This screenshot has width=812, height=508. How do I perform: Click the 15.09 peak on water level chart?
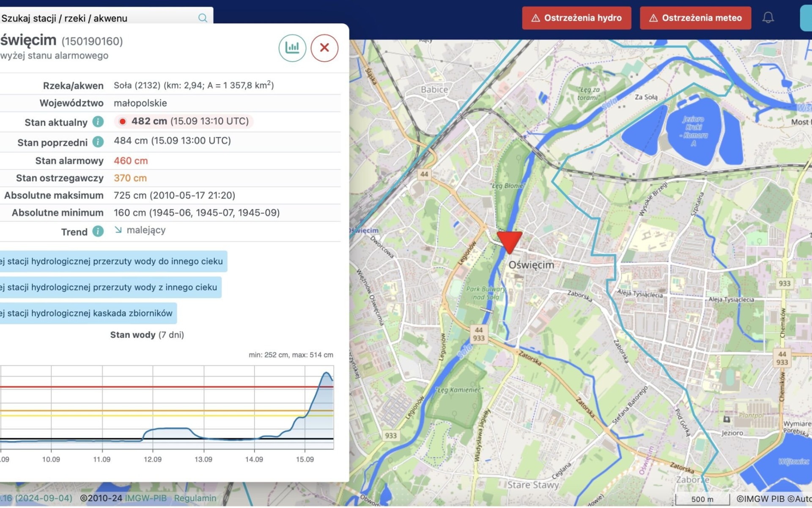pos(326,373)
